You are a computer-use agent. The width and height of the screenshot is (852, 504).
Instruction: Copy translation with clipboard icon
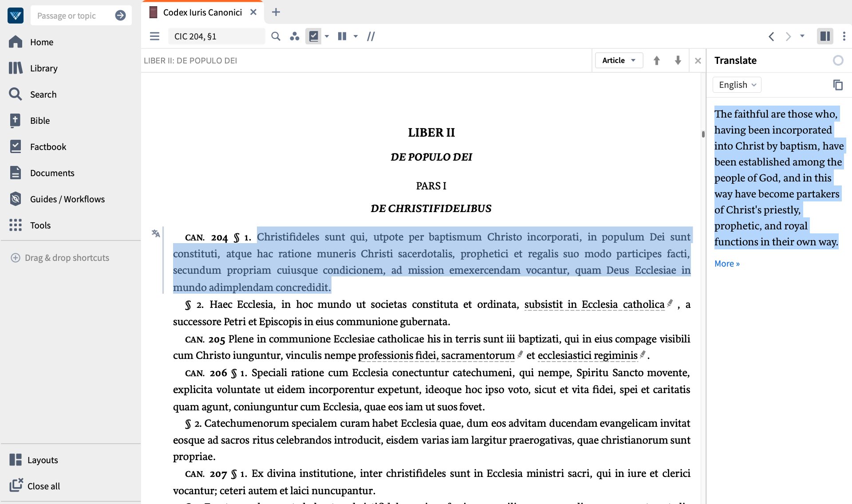(x=838, y=85)
